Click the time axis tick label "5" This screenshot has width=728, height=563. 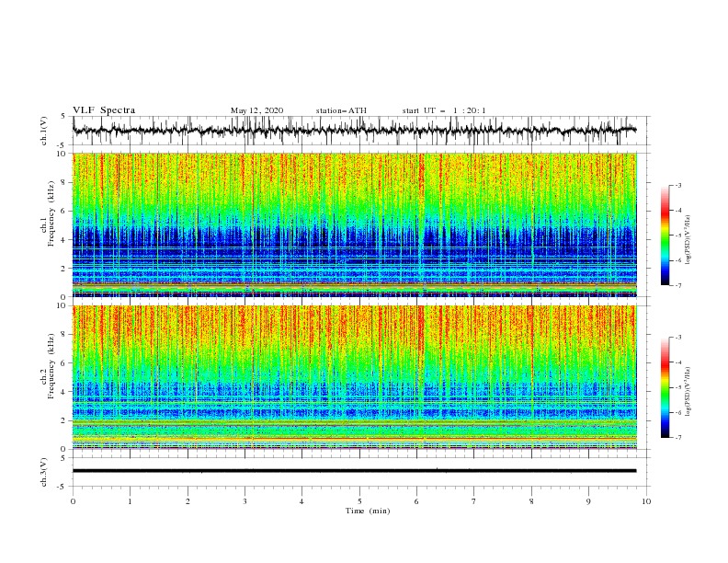[359, 501]
